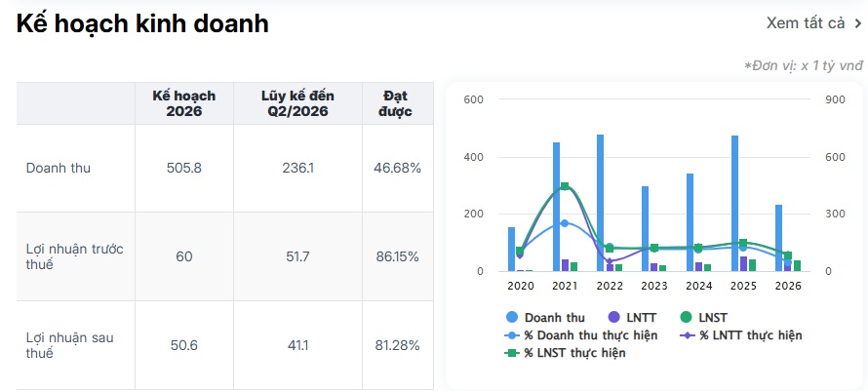Click the green LNST legend circle
This screenshot has width=868, height=391.
pyautogui.click(x=686, y=317)
